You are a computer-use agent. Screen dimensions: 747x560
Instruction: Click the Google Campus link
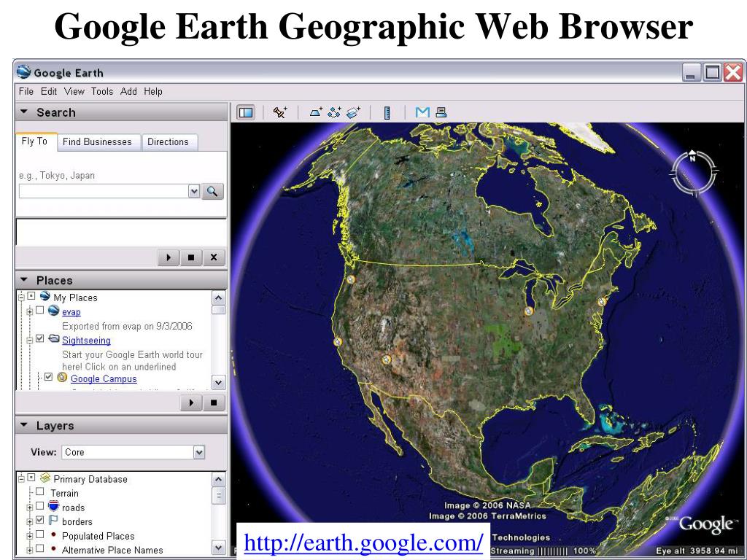[x=104, y=378]
